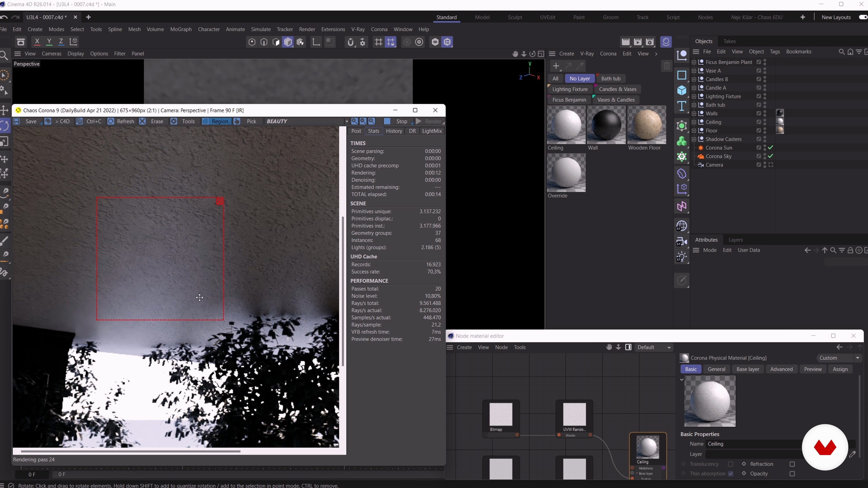Click the Render View clapperboard icon

click(x=625, y=42)
